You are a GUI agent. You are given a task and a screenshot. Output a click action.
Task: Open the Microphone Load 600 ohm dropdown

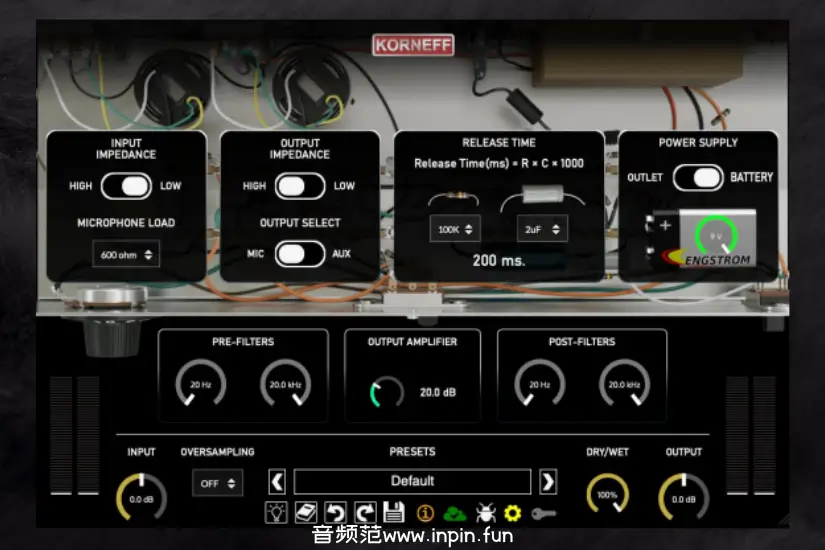click(126, 254)
